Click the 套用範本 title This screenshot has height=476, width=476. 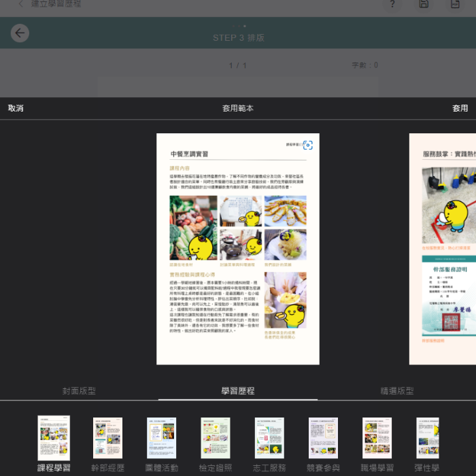238,108
